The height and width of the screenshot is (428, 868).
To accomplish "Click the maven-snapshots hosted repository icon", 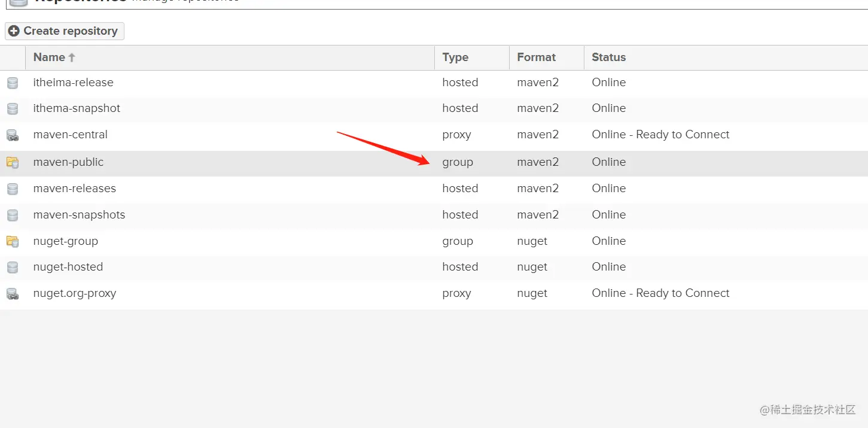I will click(x=13, y=215).
